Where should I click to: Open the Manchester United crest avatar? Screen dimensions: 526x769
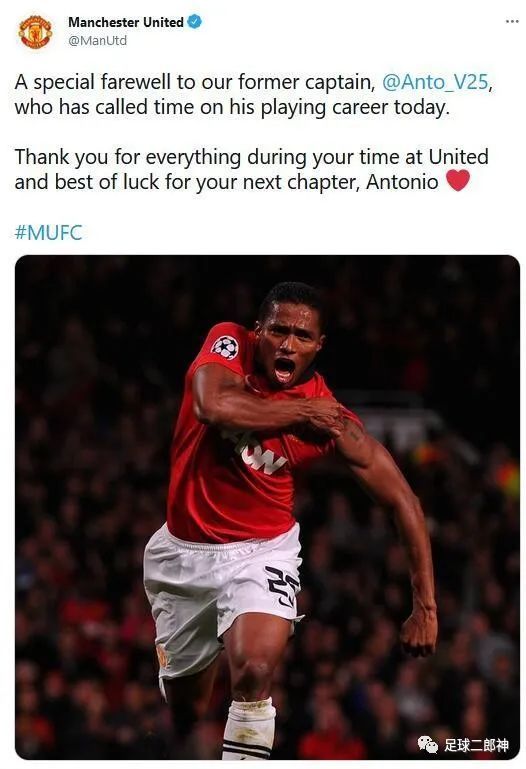point(35,31)
